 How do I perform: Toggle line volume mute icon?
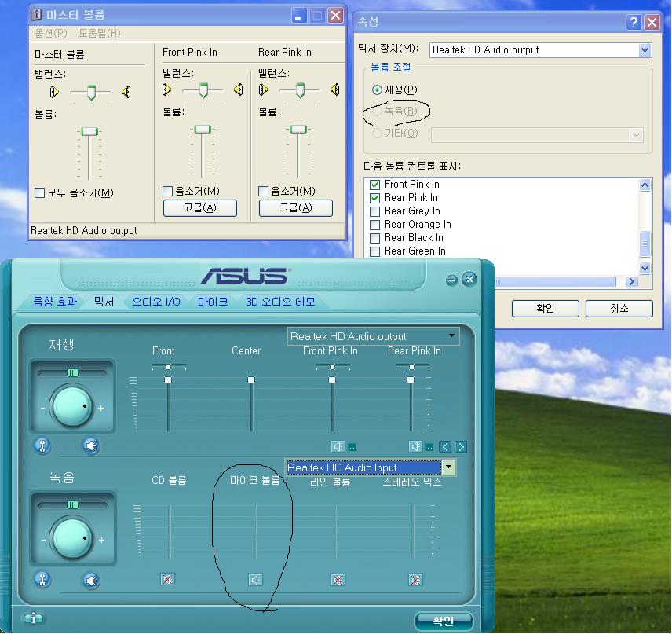click(338, 580)
